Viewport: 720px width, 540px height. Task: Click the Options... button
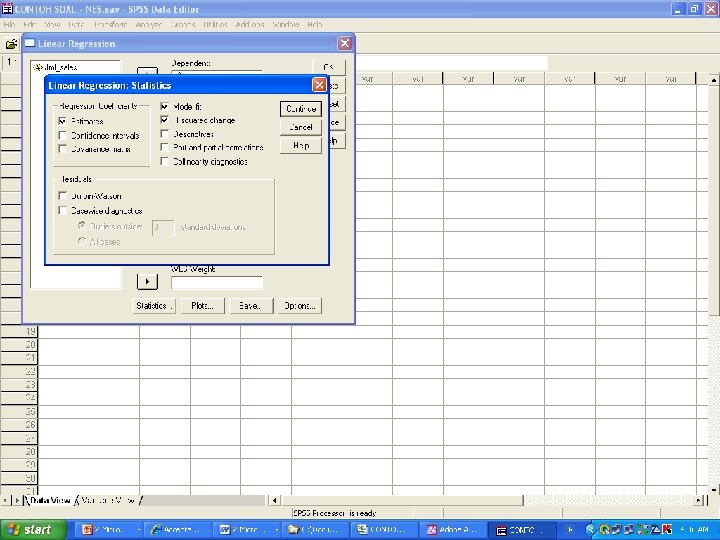coord(299,306)
